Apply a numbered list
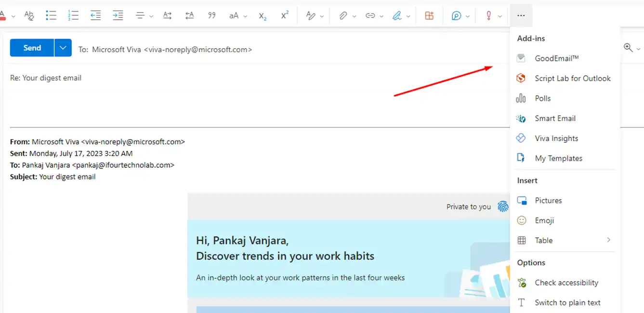This screenshot has width=644, height=313. point(73,16)
